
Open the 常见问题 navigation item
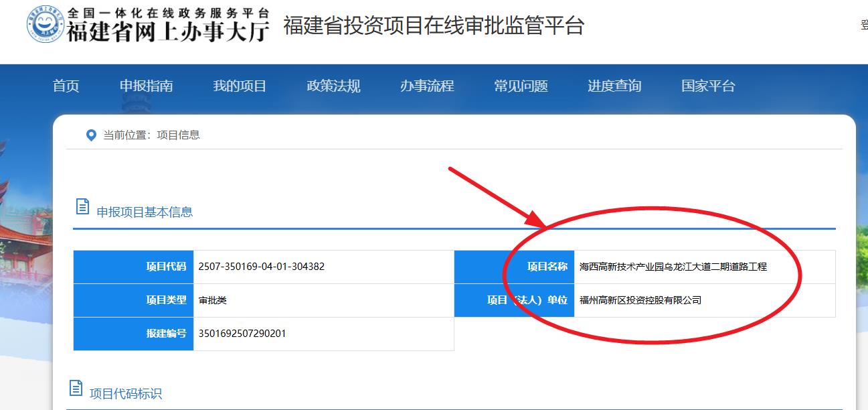[x=521, y=86]
